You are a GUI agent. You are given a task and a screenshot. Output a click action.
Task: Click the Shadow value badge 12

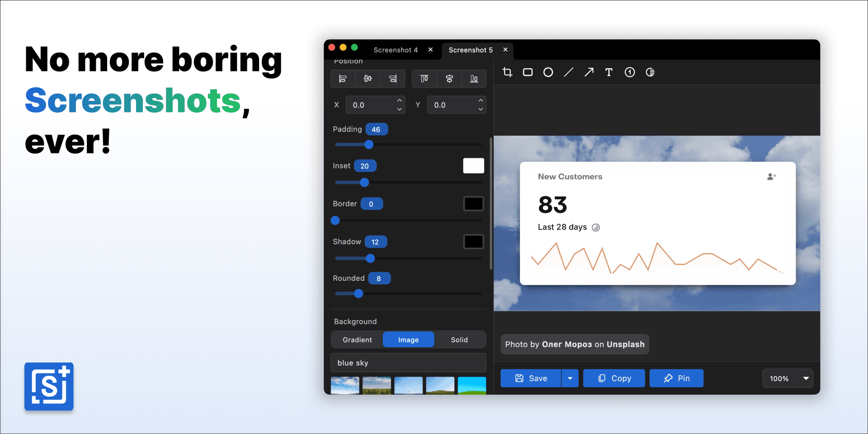[x=376, y=242]
